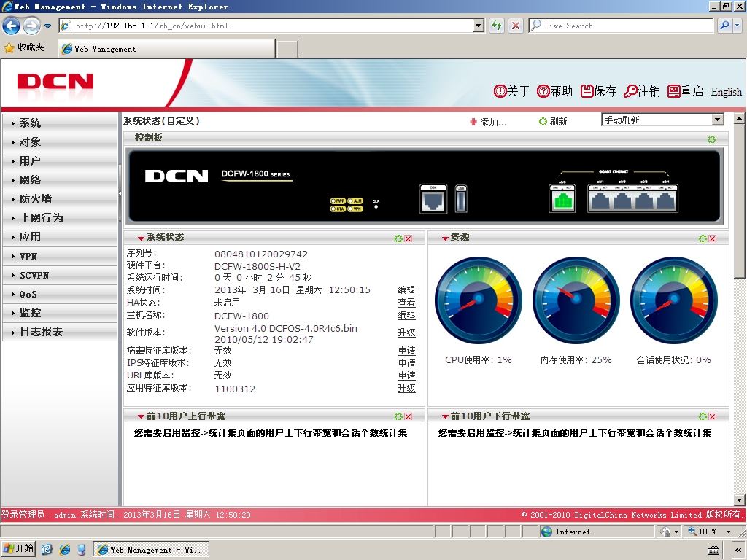
Task: Close the 前10用户下行带宽 widget
Action: click(x=712, y=416)
